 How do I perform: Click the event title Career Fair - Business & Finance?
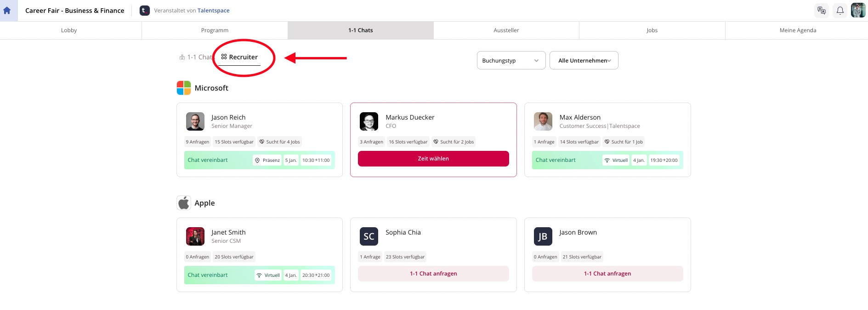(x=75, y=11)
